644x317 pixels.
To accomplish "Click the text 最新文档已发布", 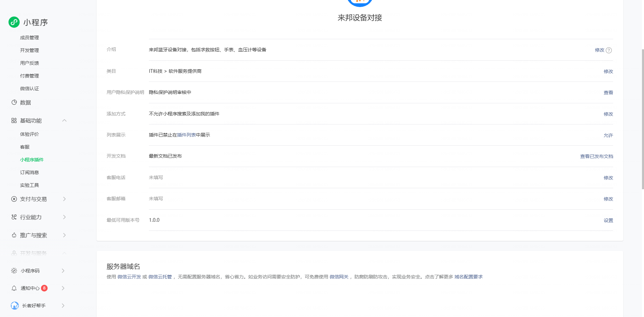I will point(165,156).
